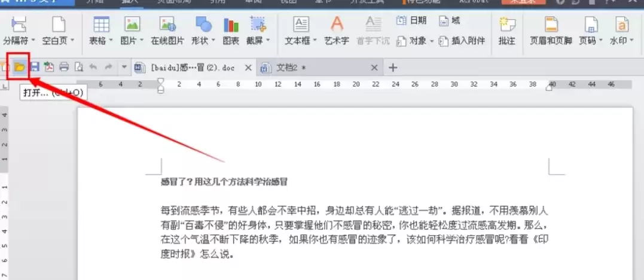
Task: Click text line starting 有副“百毒不侵”的好身体
Action: (354, 226)
